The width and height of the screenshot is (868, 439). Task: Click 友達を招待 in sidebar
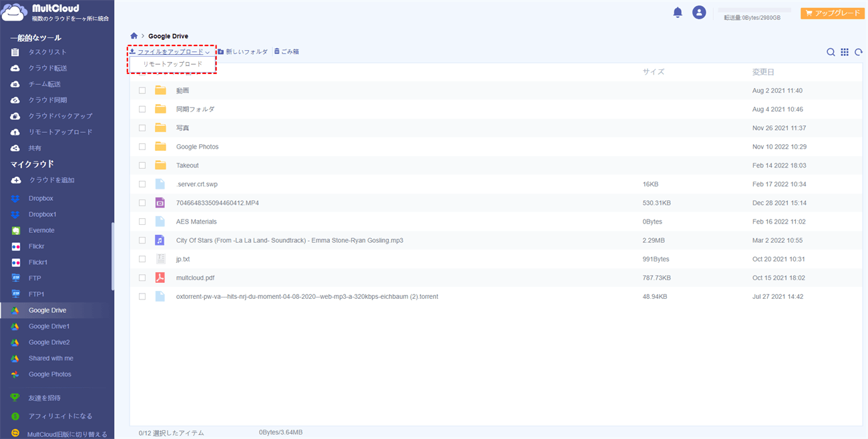pos(44,398)
